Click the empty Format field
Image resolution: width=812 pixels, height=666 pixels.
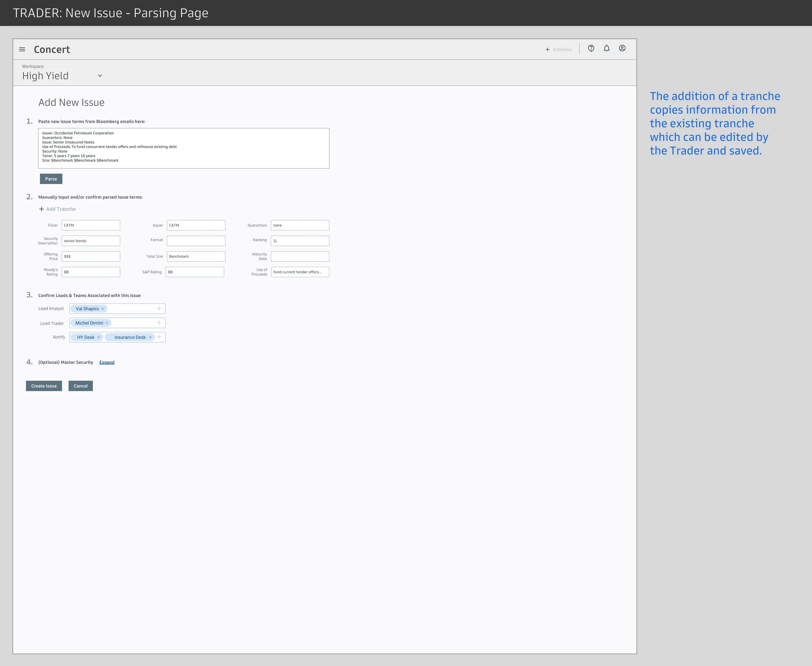point(196,241)
